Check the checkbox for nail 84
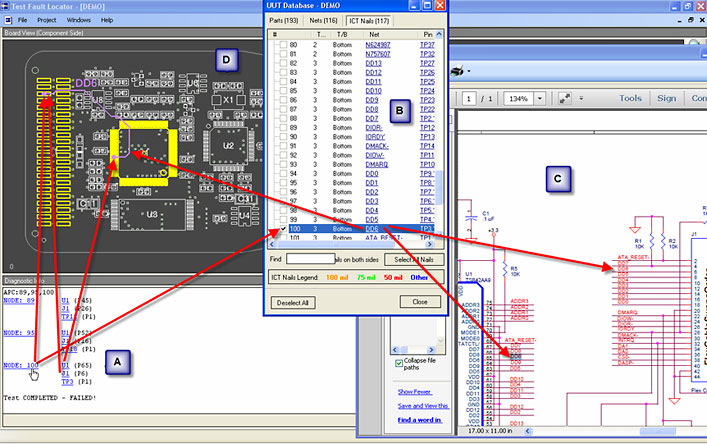The width and height of the screenshot is (707, 444). coord(283,82)
